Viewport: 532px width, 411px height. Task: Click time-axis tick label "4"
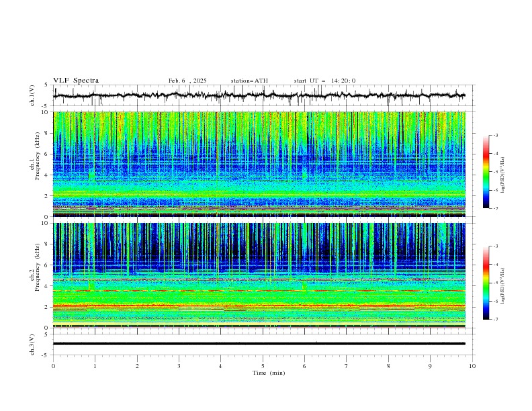click(x=220, y=366)
